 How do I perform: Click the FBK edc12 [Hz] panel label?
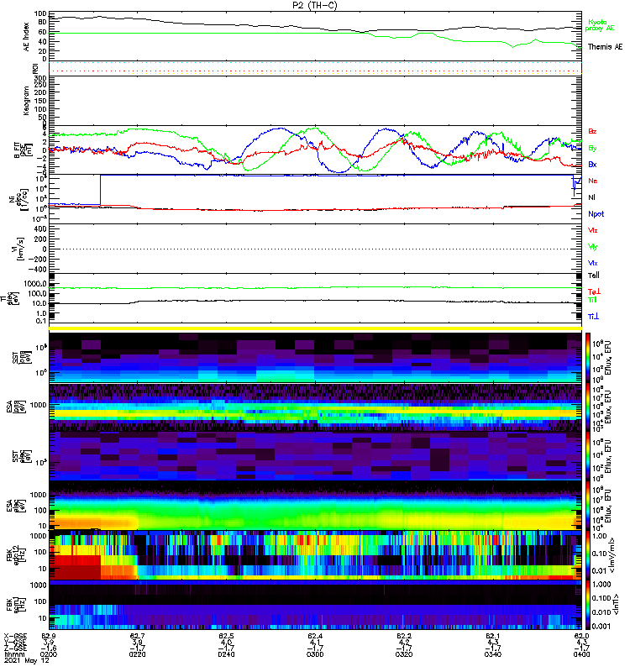coord(17,555)
